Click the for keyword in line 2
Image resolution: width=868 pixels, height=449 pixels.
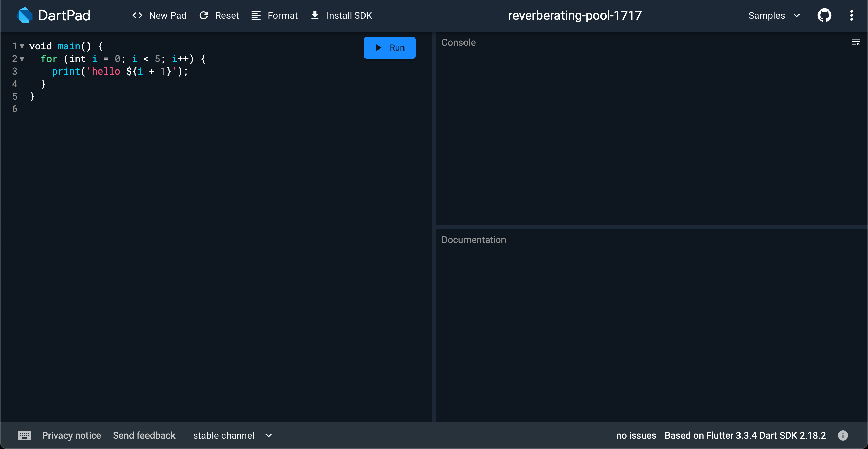coord(49,59)
